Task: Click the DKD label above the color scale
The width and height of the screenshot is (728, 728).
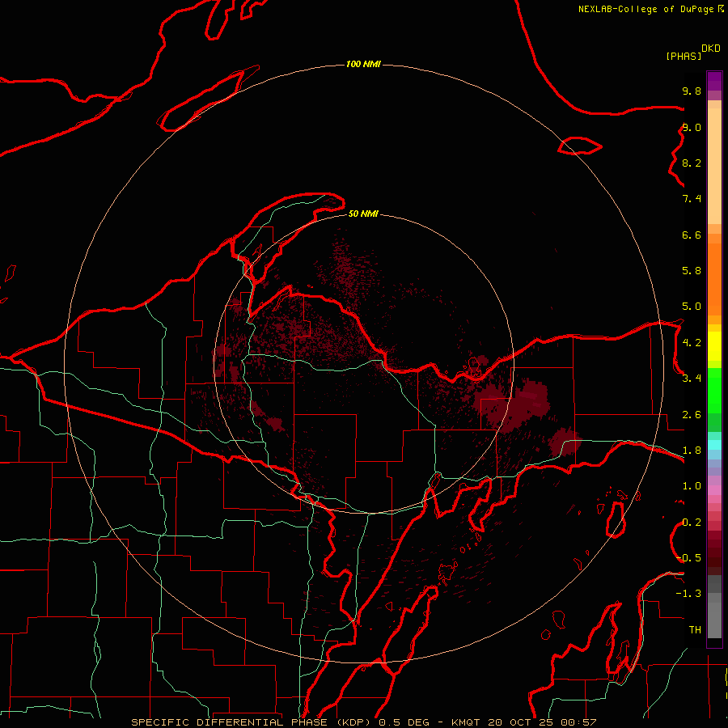Action: click(711, 49)
